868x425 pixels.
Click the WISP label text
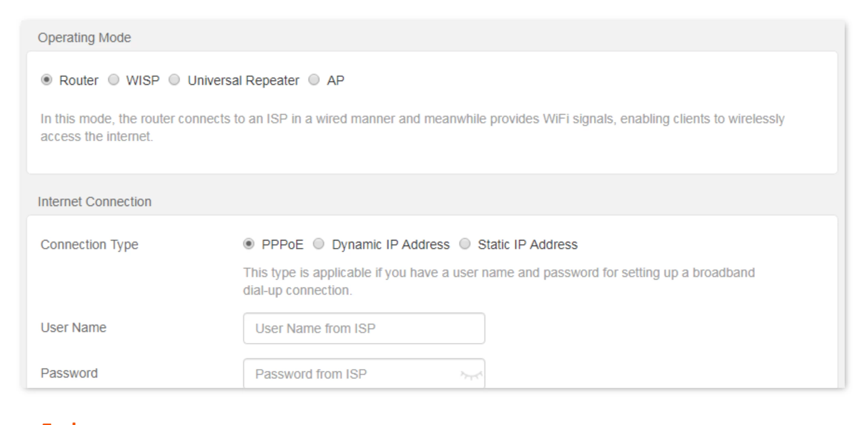pyautogui.click(x=143, y=81)
